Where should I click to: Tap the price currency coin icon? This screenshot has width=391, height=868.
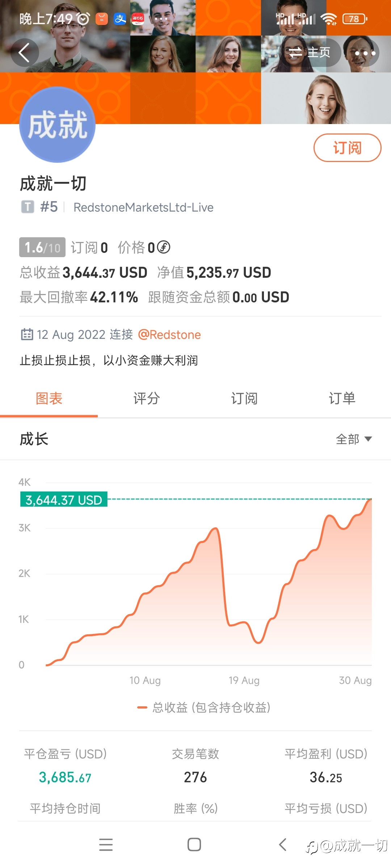pyautogui.click(x=164, y=247)
